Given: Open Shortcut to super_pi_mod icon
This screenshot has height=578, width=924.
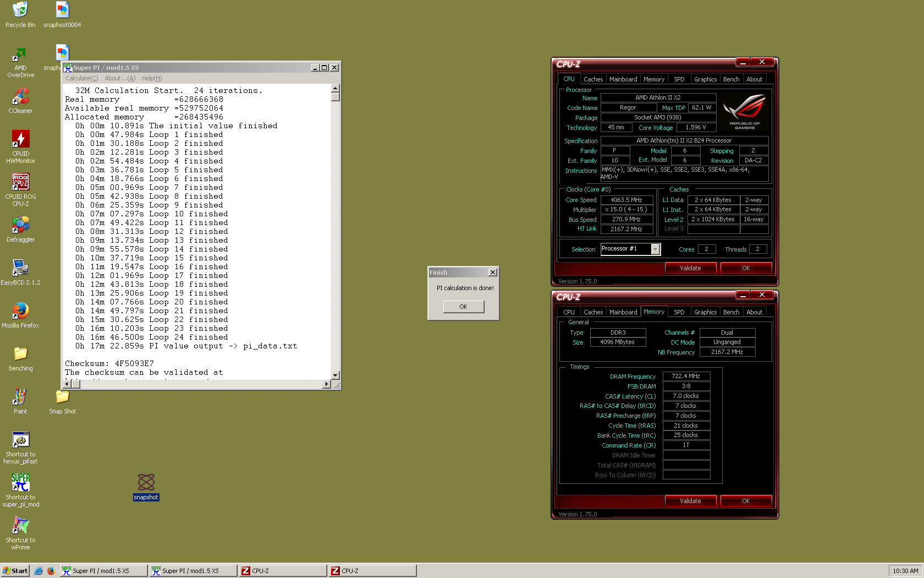Looking at the screenshot, I should [20, 490].
